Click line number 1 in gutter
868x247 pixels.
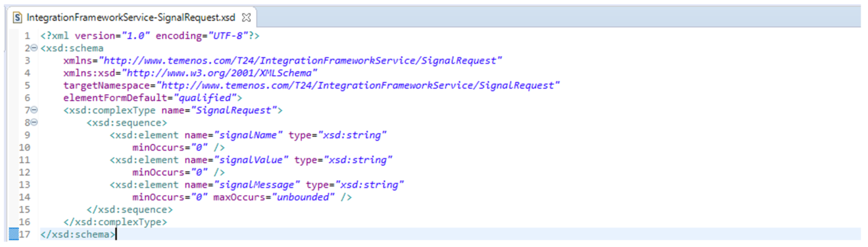click(x=27, y=35)
